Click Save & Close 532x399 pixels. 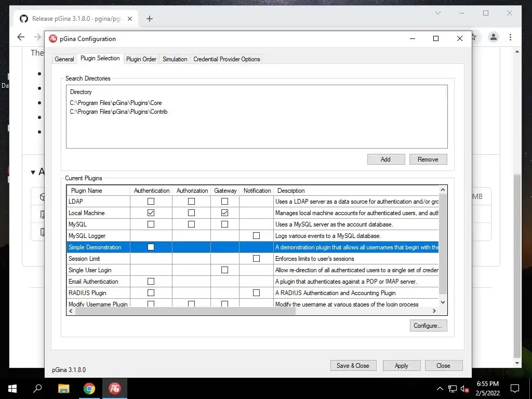353,365
